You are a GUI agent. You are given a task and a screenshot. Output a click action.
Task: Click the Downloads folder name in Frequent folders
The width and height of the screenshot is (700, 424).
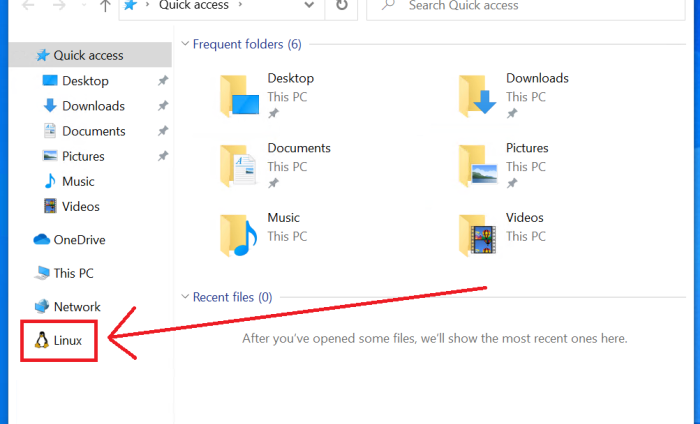click(537, 78)
